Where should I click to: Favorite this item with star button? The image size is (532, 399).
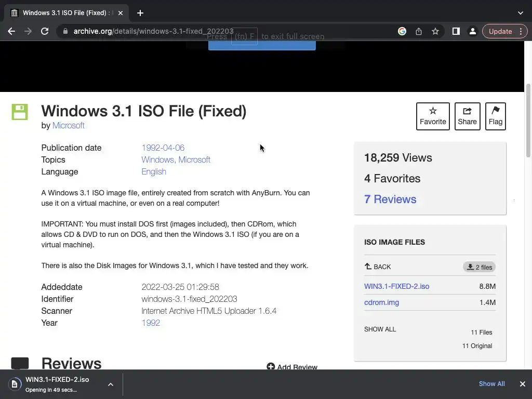[x=433, y=116]
